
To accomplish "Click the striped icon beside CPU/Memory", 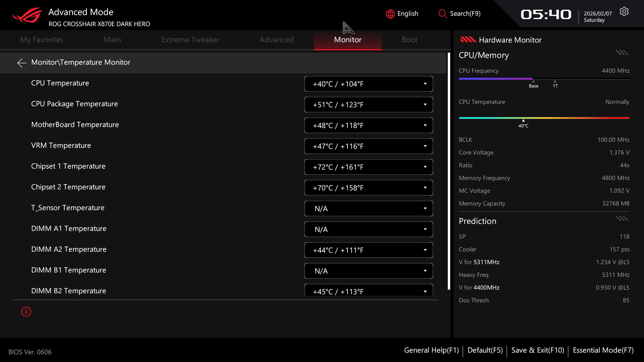I will (622, 53).
